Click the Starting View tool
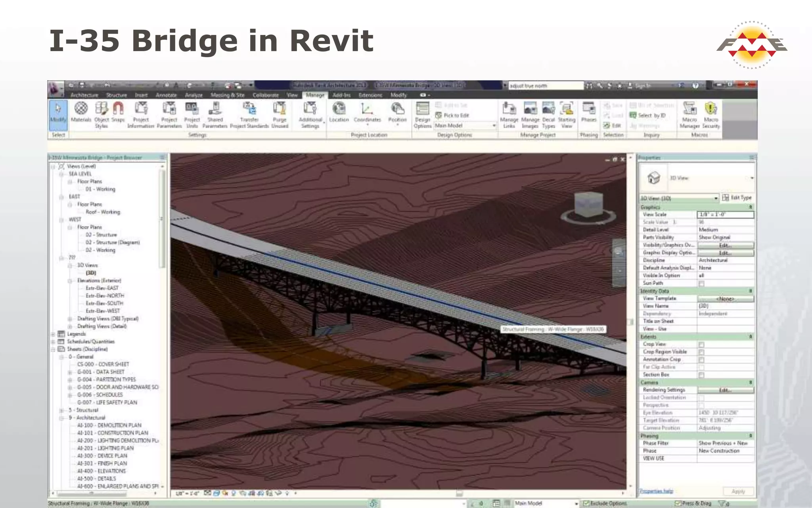Viewport: 812px width, 508px height. coord(567,115)
